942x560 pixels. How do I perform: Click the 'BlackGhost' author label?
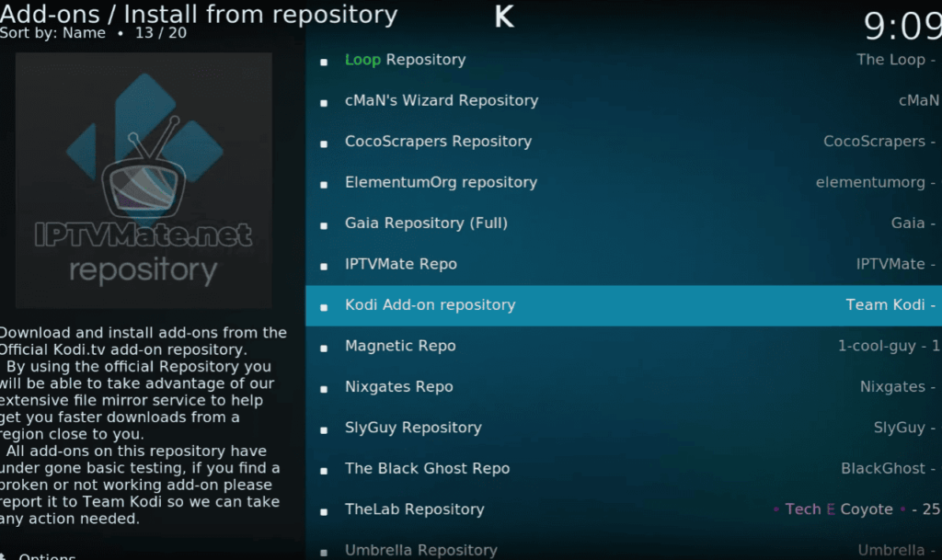coord(882,468)
